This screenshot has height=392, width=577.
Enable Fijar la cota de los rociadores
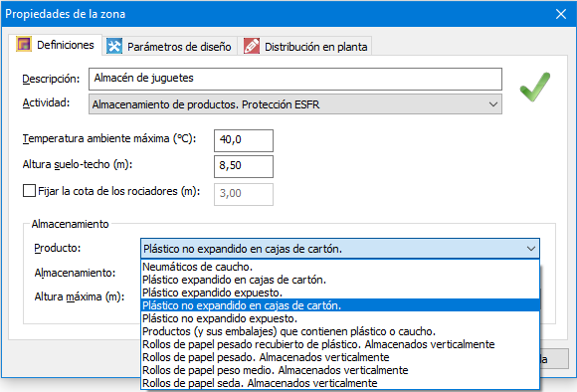coord(29,191)
